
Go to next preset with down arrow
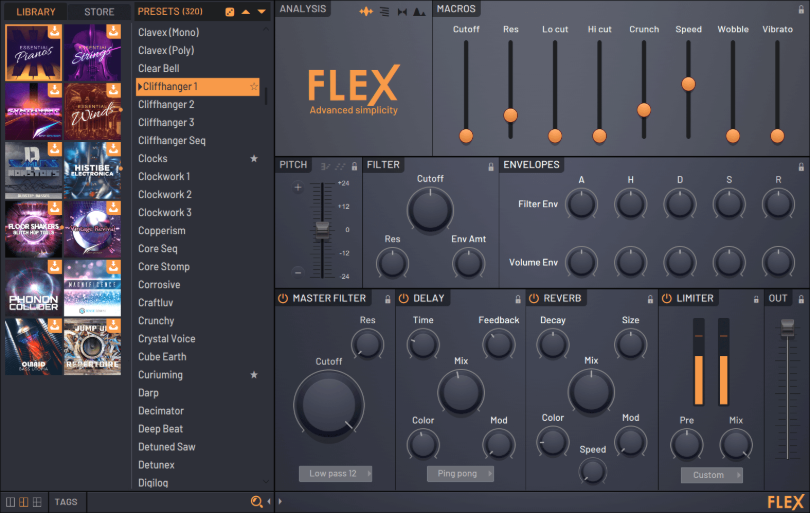coord(262,12)
